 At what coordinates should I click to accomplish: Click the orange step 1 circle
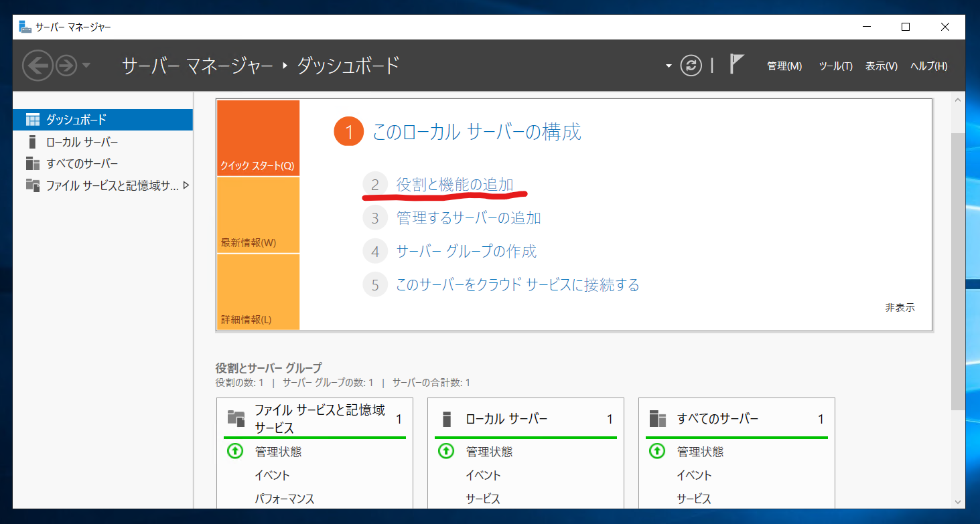click(x=348, y=132)
